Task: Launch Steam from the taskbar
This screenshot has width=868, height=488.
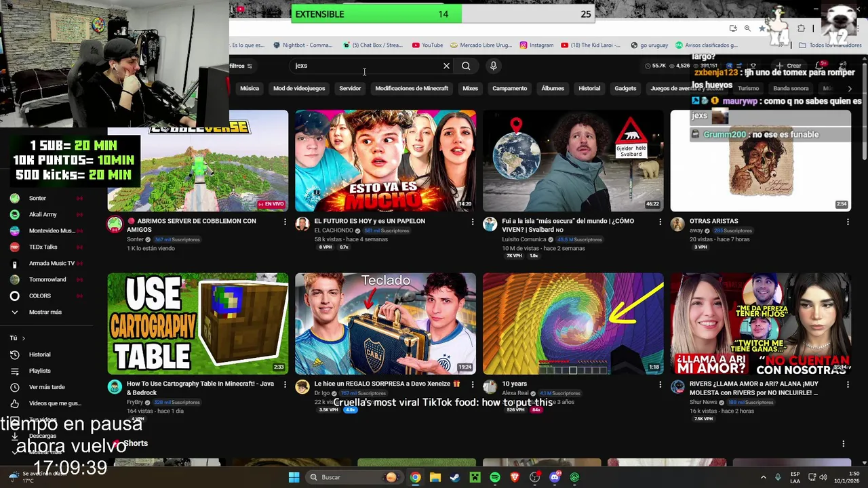Action: 454,477
